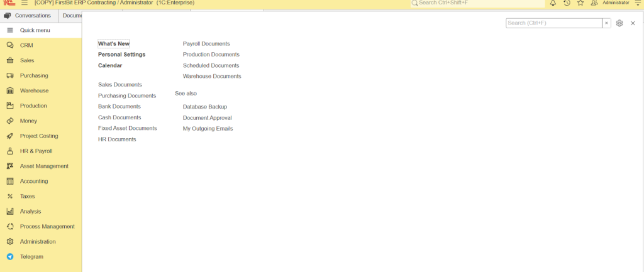
Task: Open notifications bell icon
Action: pos(553,3)
